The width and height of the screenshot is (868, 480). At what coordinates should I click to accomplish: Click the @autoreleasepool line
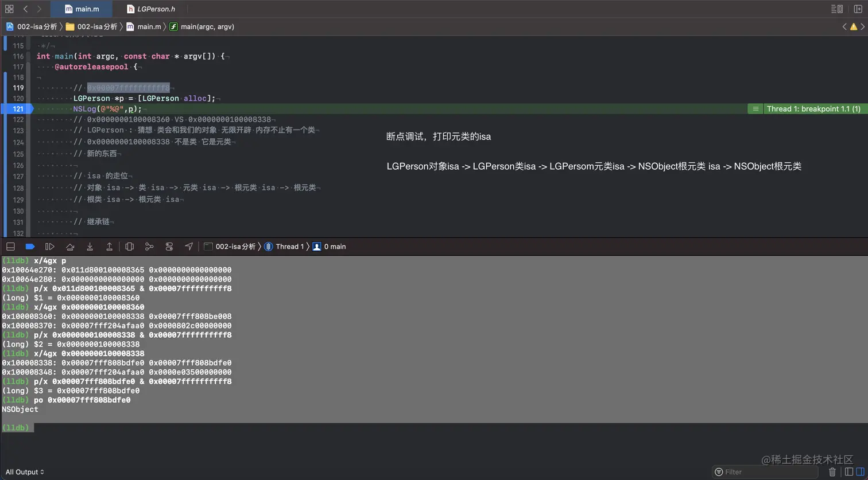coord(96,67)
